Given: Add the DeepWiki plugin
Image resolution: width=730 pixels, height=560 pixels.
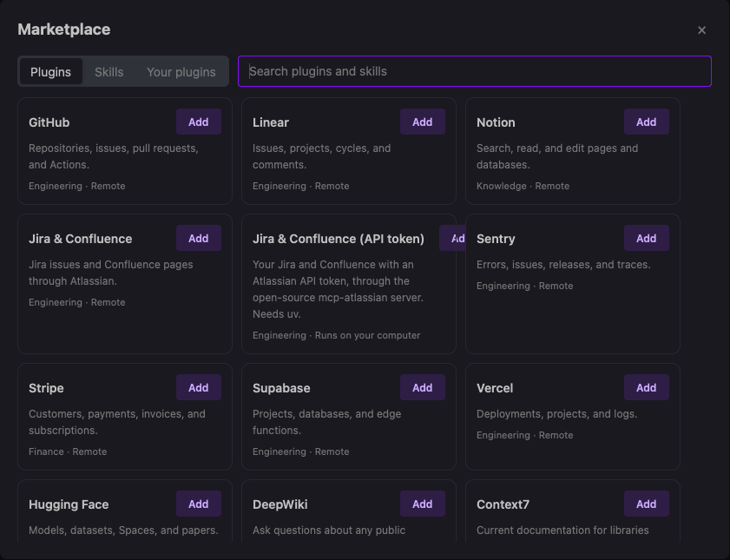Looking at the screenshot, I should point(422,504).
